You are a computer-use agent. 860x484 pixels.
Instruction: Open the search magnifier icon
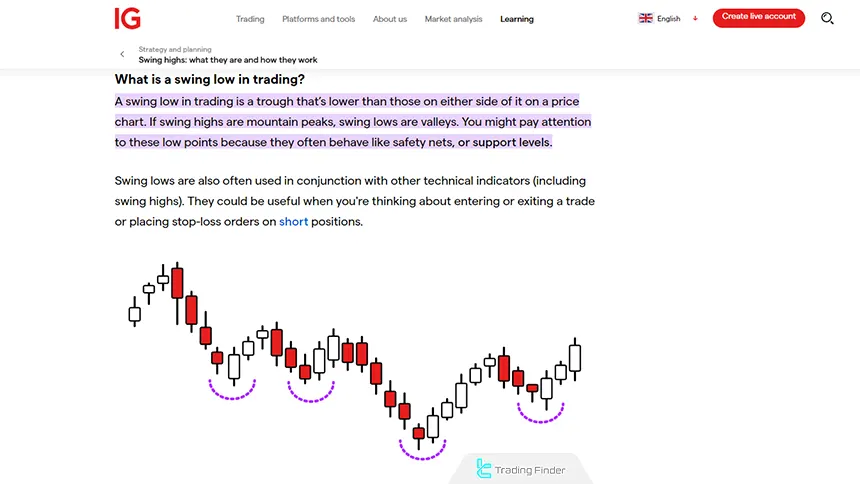pos(827,18)
